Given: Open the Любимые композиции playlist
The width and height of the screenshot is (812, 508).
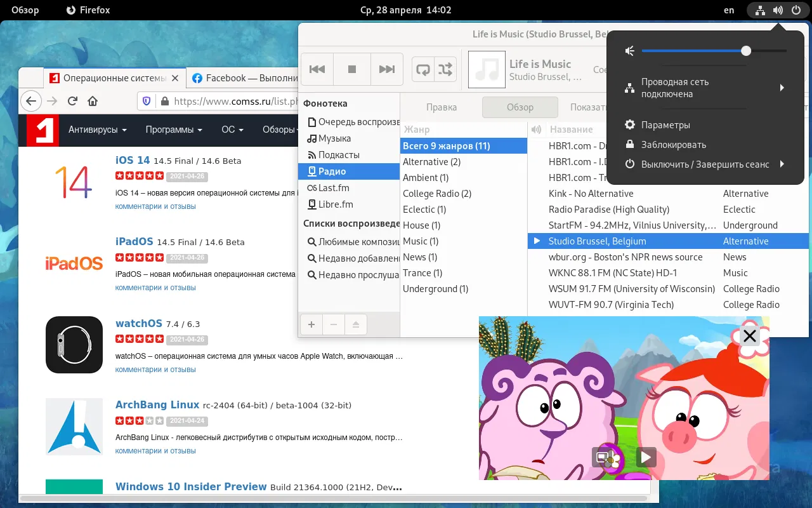Looking at the screenshot, I should [350, 242].
